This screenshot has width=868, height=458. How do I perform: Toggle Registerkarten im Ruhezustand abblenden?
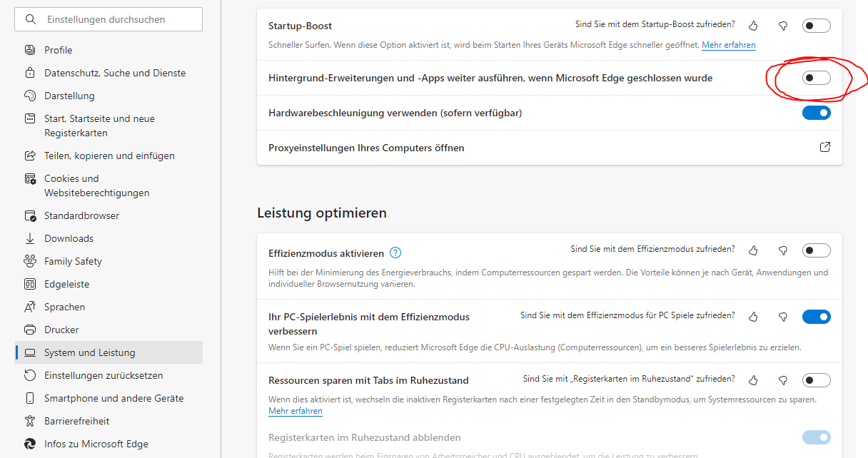[817, 437]
